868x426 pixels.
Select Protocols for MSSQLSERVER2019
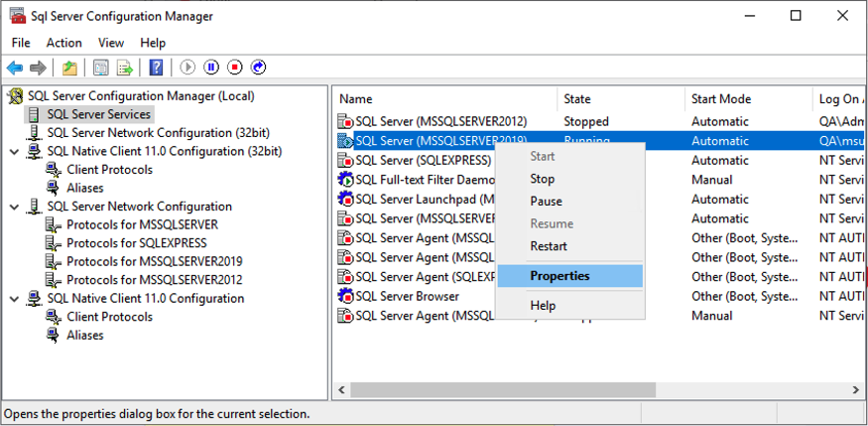pos(155,261)
